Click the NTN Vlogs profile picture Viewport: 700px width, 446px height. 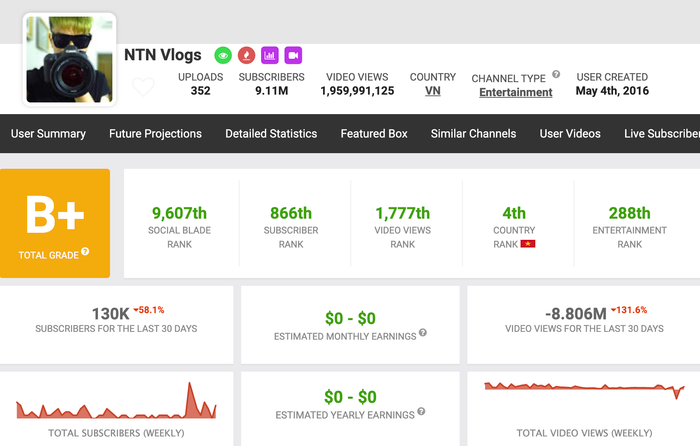pyautogui.click(x=68, y=59)
